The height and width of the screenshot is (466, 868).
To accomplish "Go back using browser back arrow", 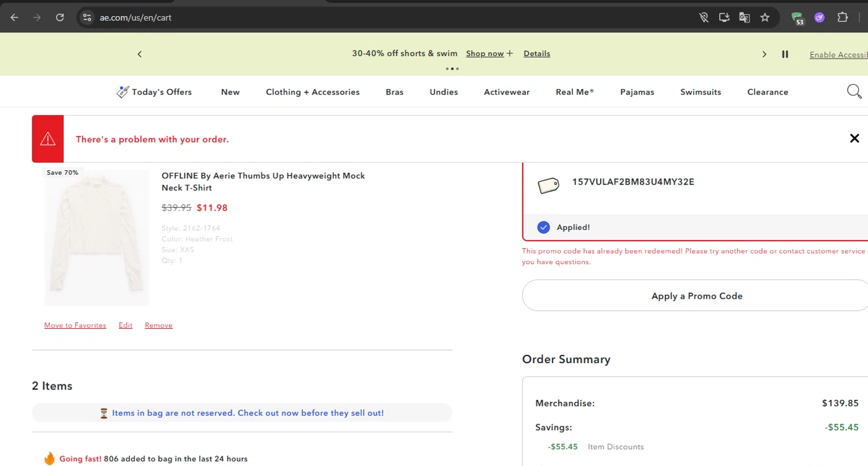I will pos(14,17).
